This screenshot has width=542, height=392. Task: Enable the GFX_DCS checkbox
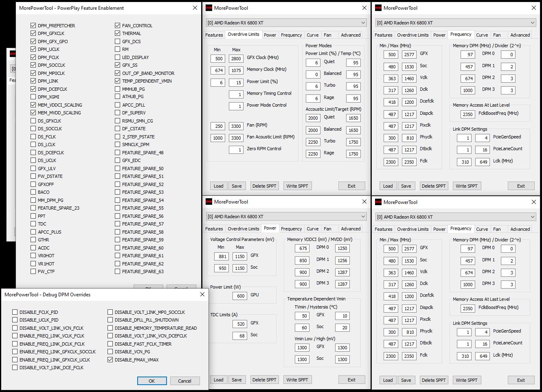point(118,41)
